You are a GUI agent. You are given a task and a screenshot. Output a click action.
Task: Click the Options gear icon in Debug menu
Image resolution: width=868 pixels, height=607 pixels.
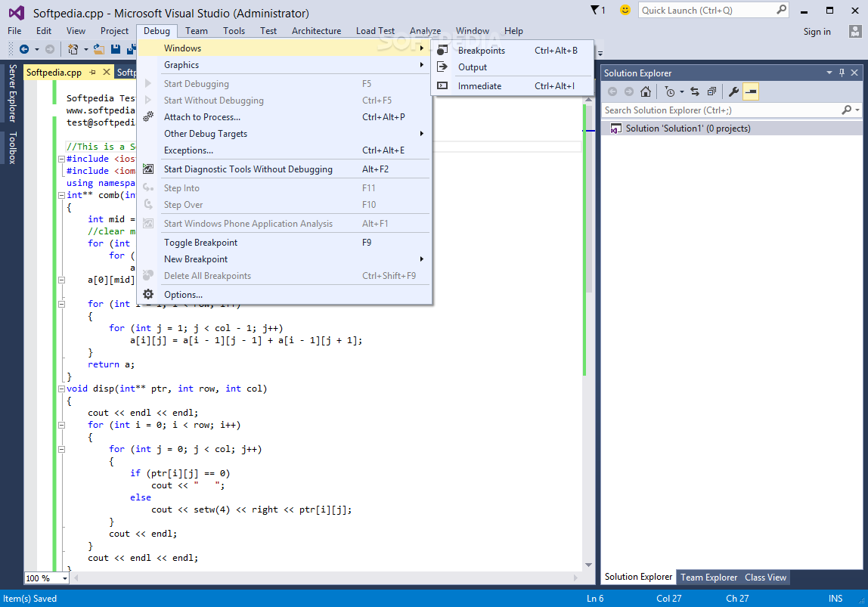click(x=148, y=294)
